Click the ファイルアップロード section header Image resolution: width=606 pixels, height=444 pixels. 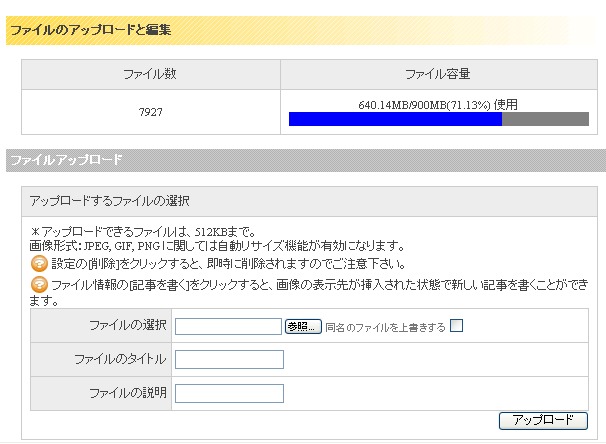[x=66, y=159]
